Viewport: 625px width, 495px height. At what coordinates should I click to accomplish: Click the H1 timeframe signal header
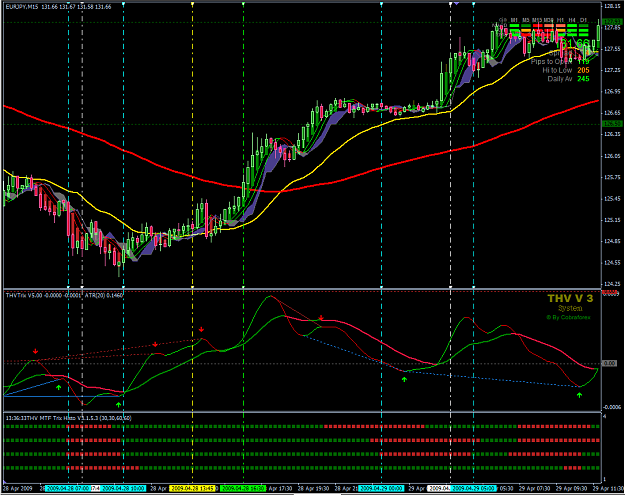click(560, 20)
